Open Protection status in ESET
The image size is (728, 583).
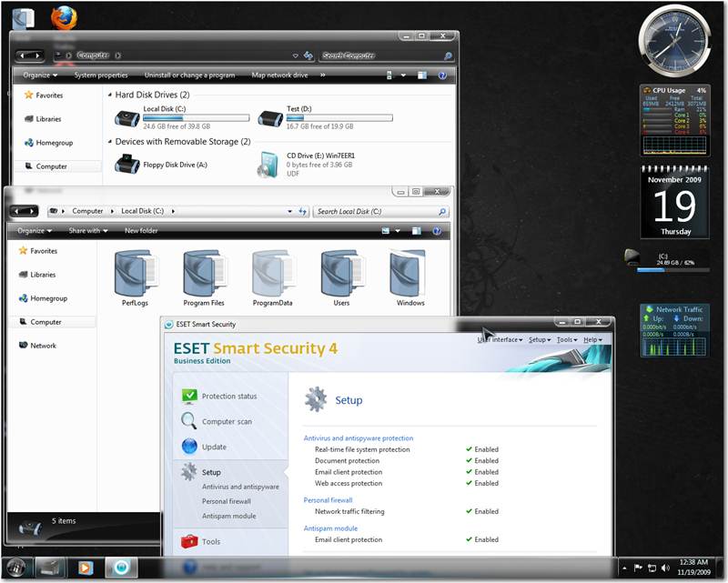(x=229, y=396)
